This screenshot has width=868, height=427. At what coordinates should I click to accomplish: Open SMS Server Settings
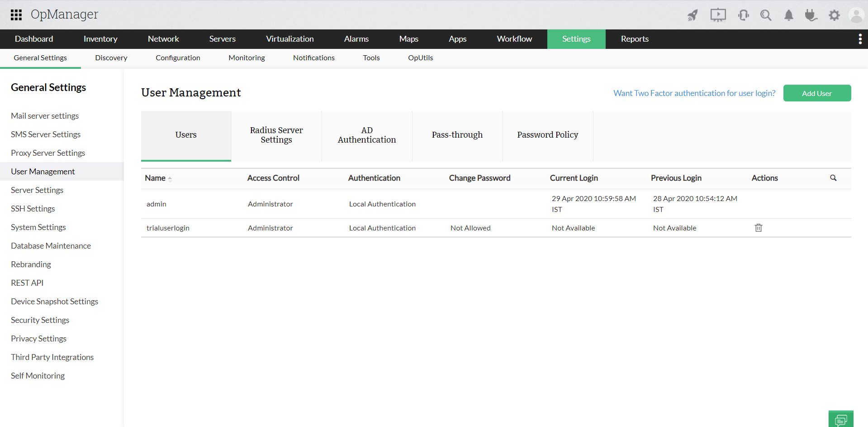tap(46, 134)
